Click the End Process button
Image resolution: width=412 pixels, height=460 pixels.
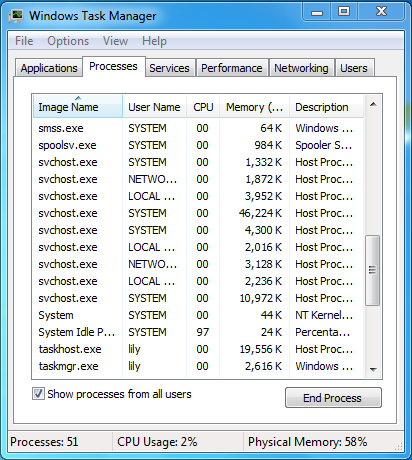(x=333, y=397)
